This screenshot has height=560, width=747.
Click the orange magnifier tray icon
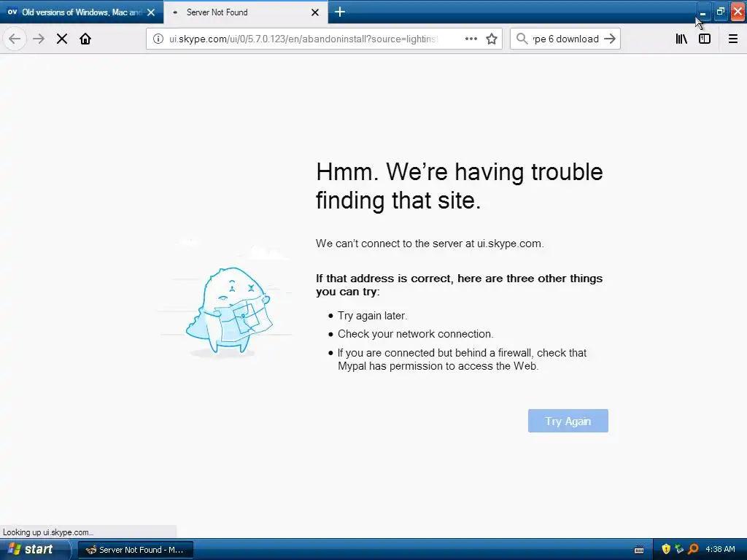click(x=693, y=549)
